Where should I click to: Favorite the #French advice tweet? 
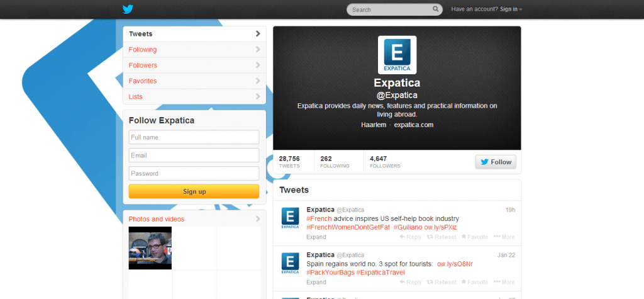coord(474,237)
